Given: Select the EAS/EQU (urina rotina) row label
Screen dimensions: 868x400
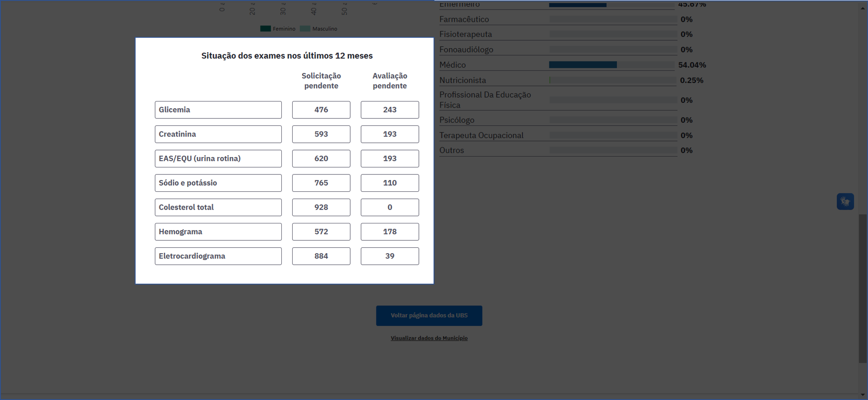Looking at the screenshot, I should [218, 158].
